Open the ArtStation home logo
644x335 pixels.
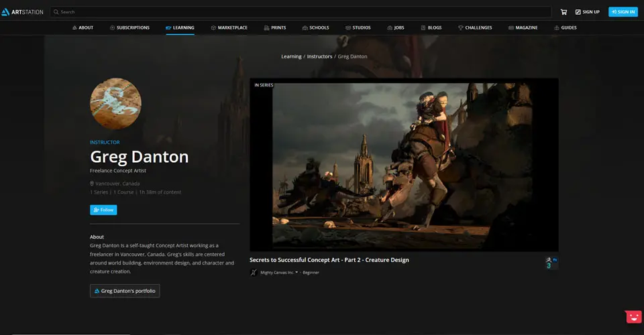pos(22,12)
